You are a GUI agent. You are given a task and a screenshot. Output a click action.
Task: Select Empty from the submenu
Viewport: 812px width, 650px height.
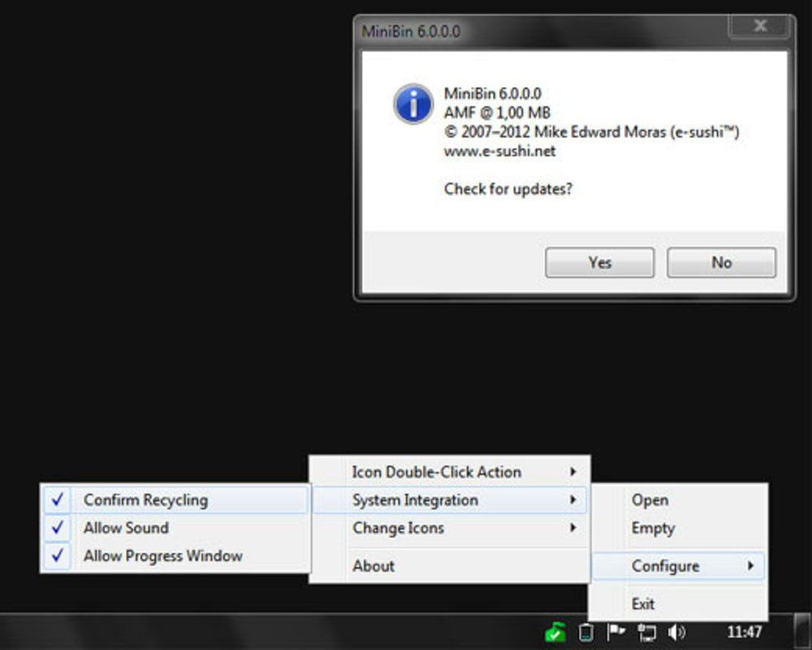(651, 528)
